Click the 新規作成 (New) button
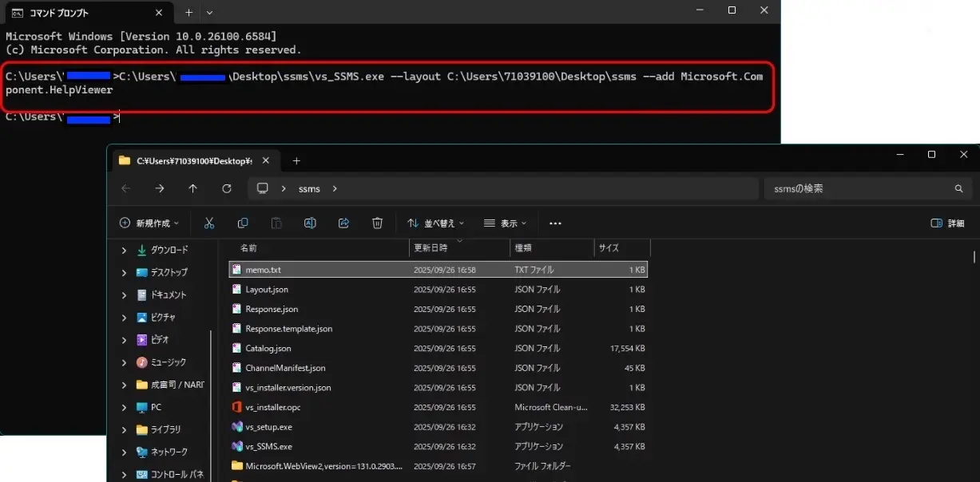 pos(149,223)
